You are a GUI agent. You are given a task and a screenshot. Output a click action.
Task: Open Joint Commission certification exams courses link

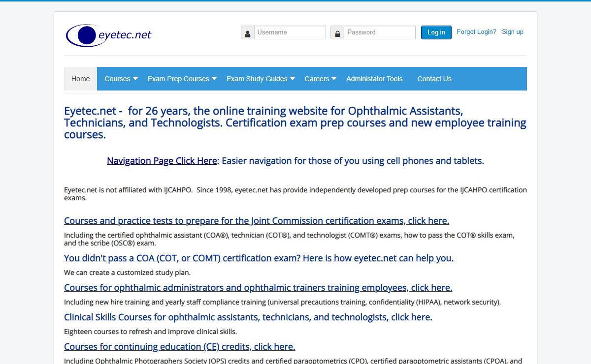click(256, 221)
